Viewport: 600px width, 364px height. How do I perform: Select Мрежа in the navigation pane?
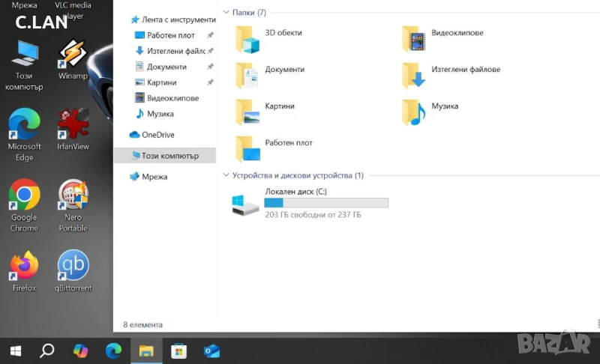(x=154, y=177)
